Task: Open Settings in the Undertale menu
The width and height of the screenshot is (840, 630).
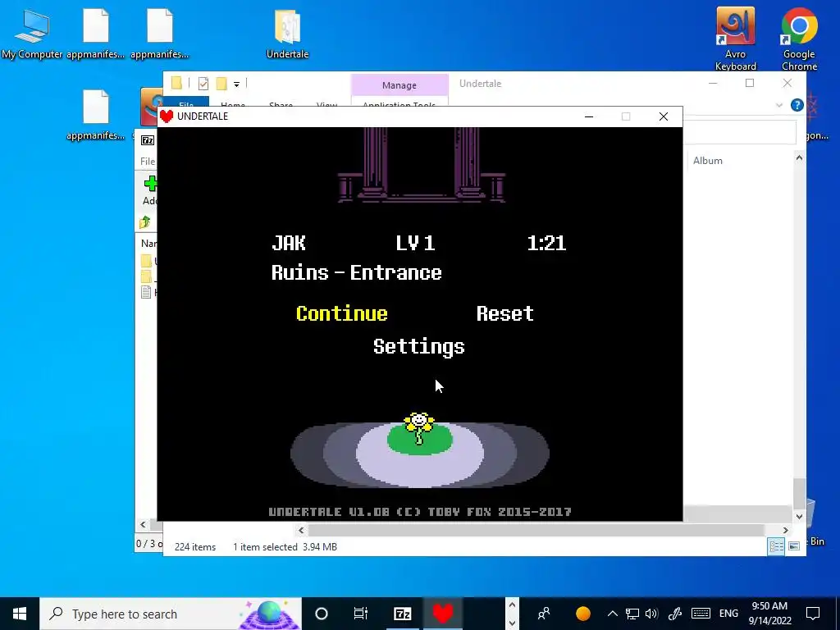Action: point(419,347)
